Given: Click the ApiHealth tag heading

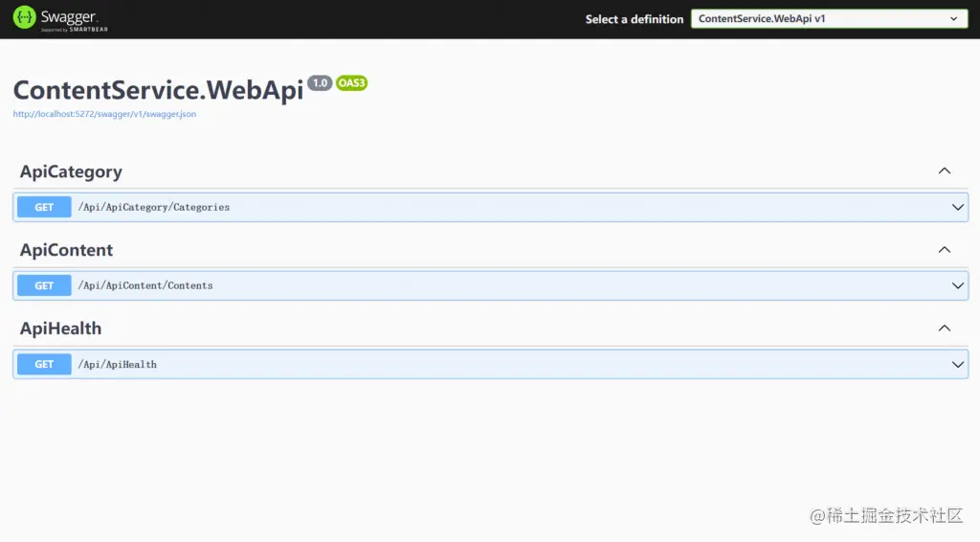Looking at the screenshot, I should coord(60,328).
